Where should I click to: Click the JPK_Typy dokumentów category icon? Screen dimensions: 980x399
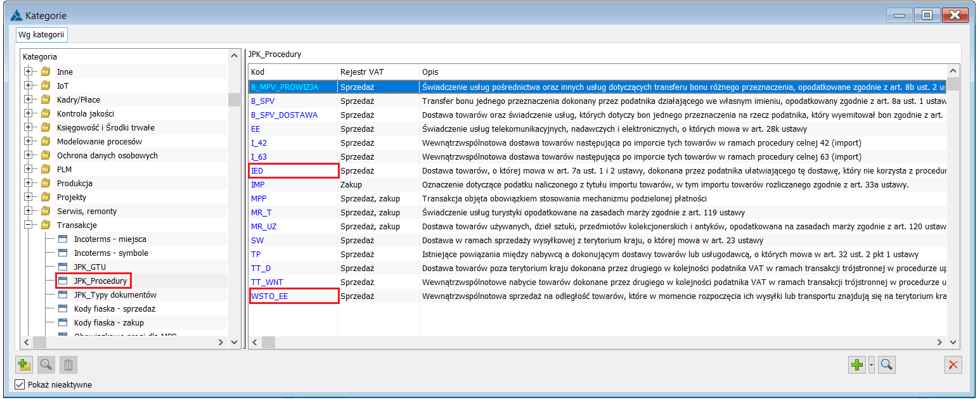63,294
